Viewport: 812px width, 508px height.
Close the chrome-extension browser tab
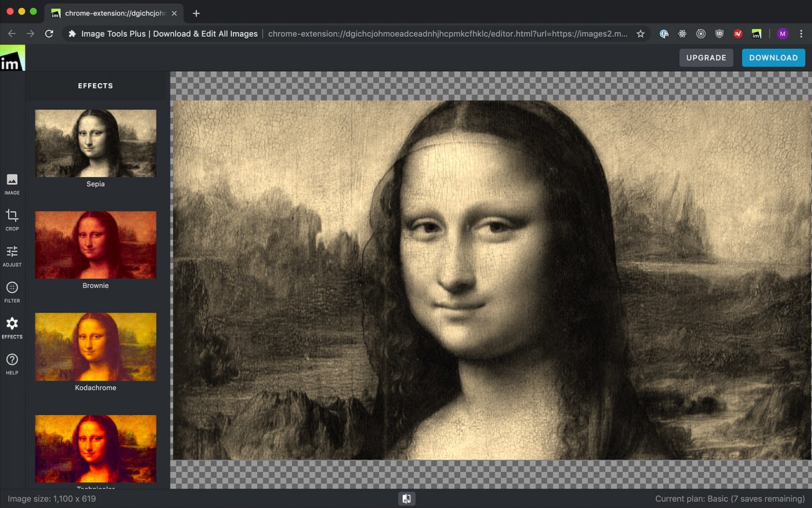pos(174,13)
